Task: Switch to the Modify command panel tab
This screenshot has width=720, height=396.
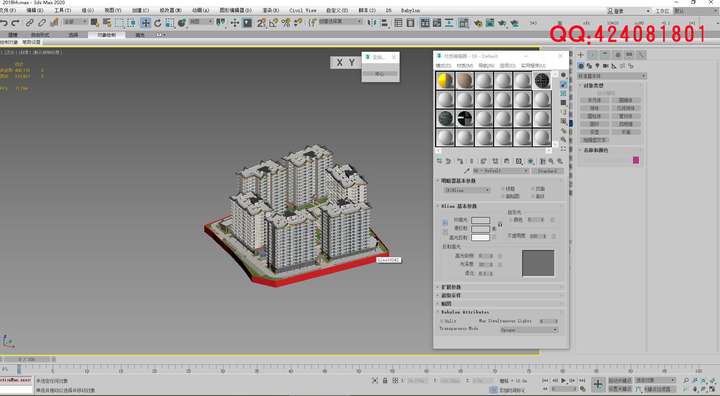Action: click(592, 55)
